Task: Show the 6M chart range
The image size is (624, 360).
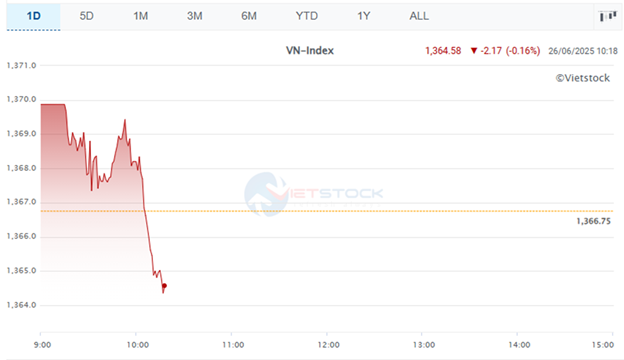Action: [249, 16]
